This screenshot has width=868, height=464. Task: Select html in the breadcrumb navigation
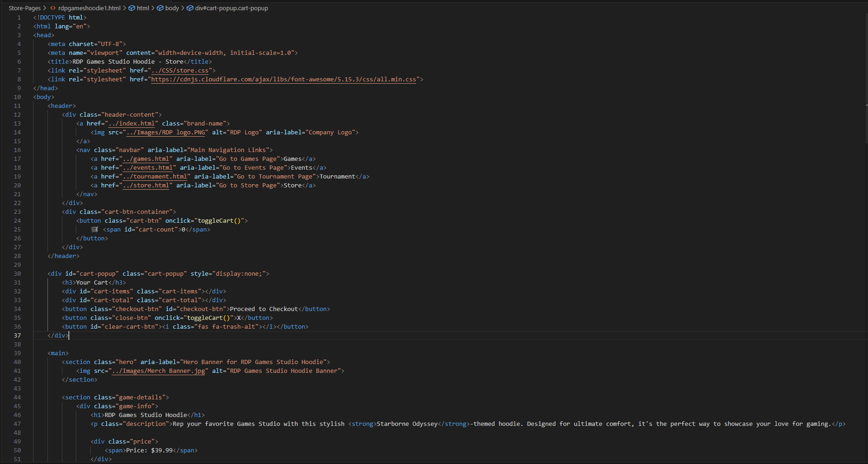pos(143,8)
